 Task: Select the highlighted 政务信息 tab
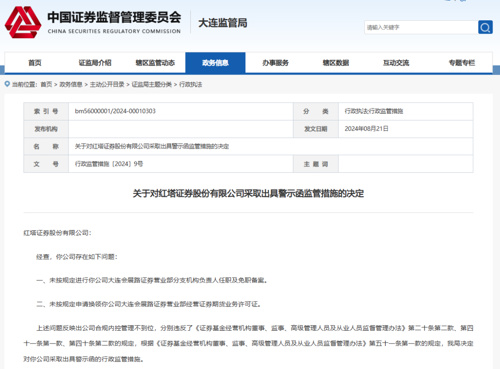pos(215,63)
